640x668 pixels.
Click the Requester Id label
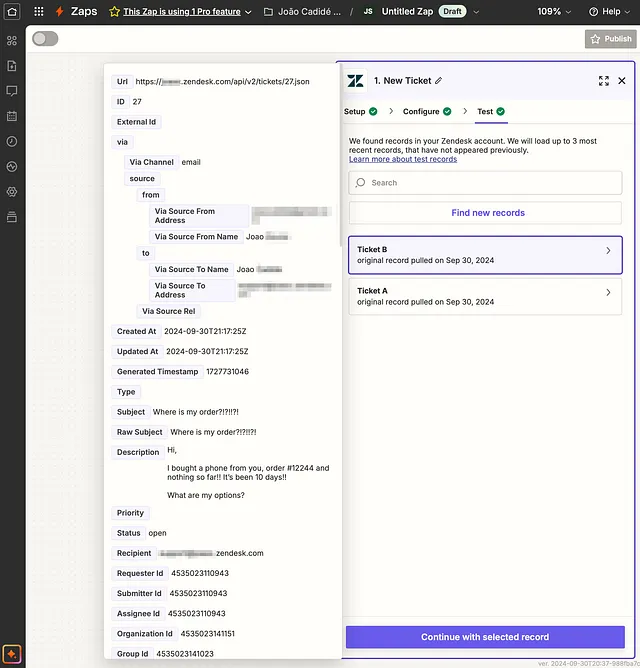tap(140, 573)
